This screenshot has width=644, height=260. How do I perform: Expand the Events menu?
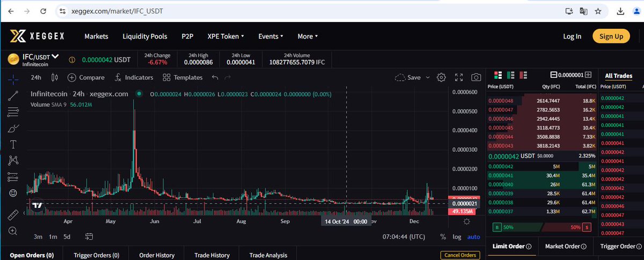coord(271,36)
